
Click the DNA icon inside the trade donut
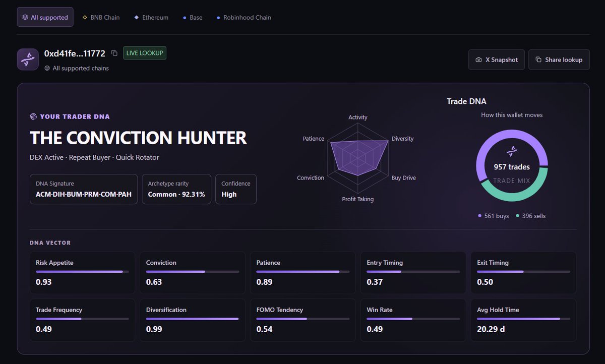[512, 152]
